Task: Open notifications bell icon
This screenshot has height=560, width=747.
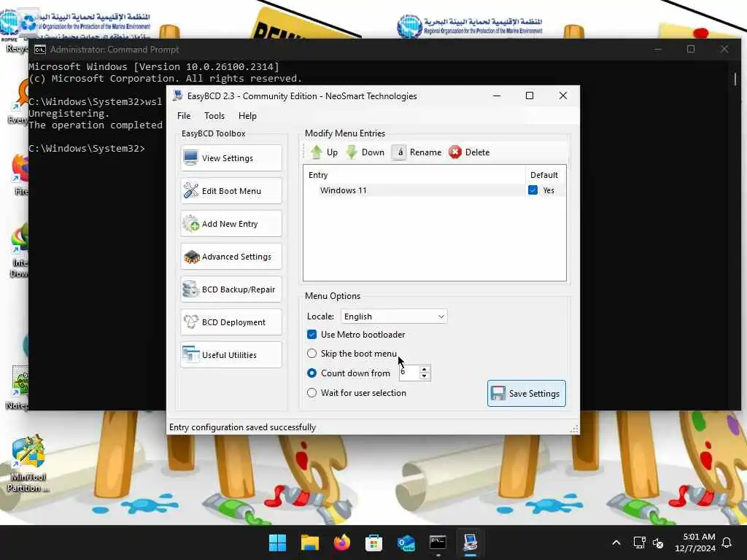Action: click(727, 542)
